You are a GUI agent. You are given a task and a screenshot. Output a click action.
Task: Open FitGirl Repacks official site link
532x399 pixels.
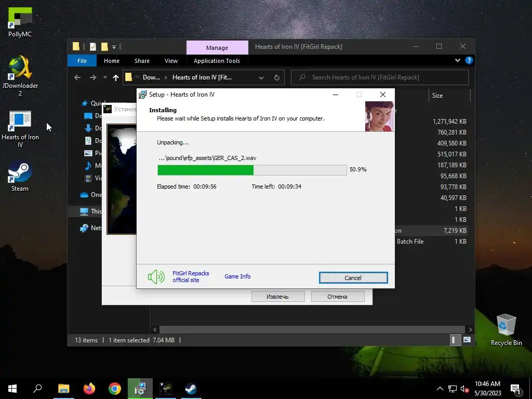click(x=191, y=276)
